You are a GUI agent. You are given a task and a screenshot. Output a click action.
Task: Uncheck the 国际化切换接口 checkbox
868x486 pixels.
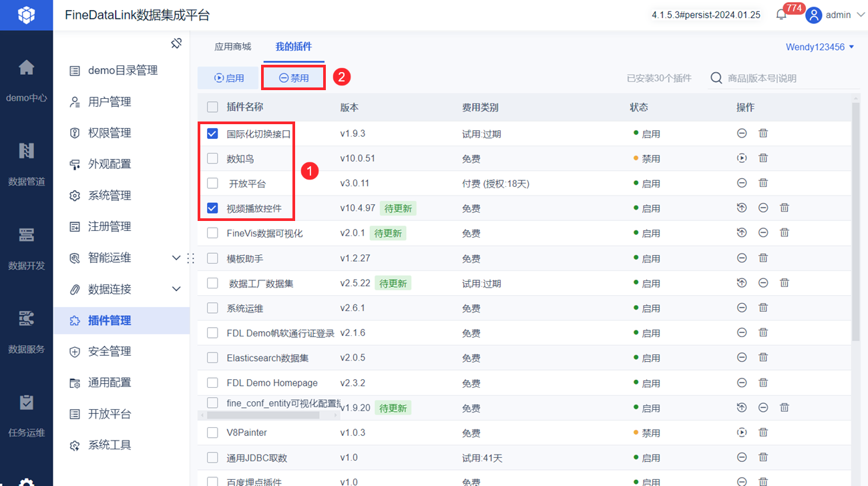tap(212, 134)
